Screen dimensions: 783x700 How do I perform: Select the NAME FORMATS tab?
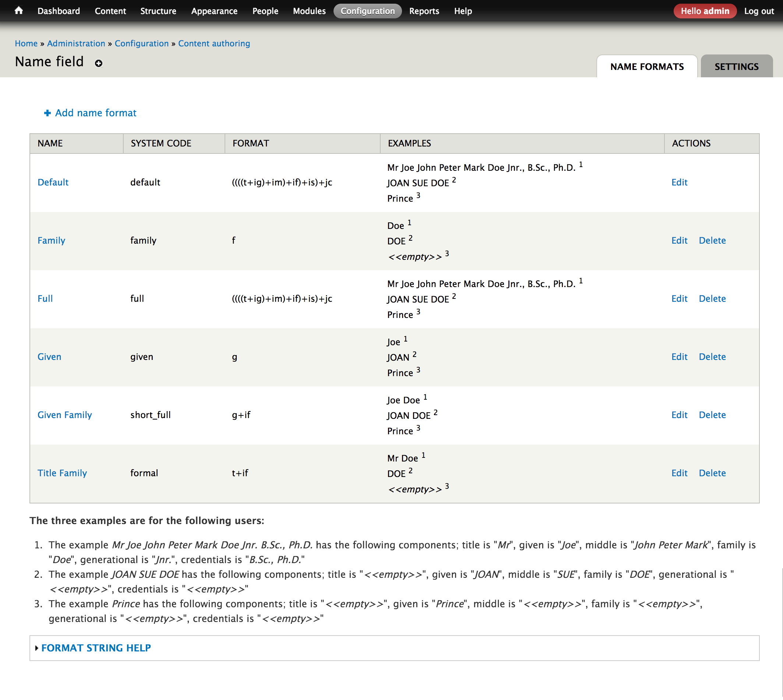point(647,66)
